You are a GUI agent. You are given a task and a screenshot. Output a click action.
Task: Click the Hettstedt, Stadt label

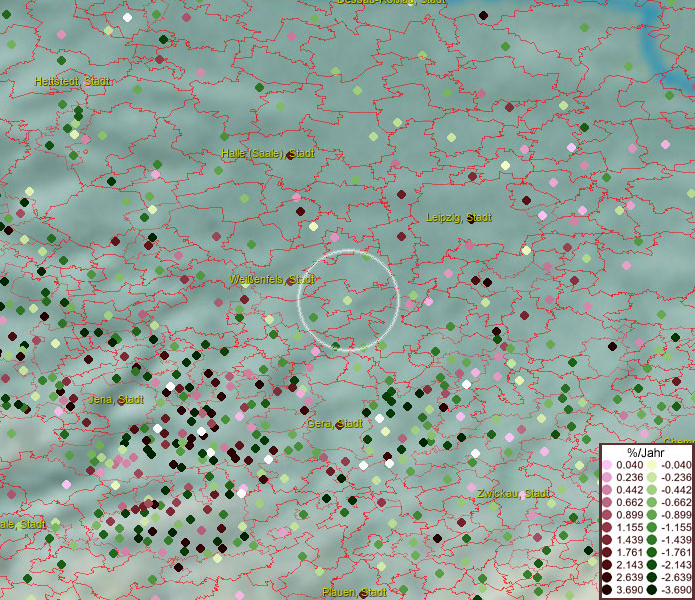click(x=72, y=80)
